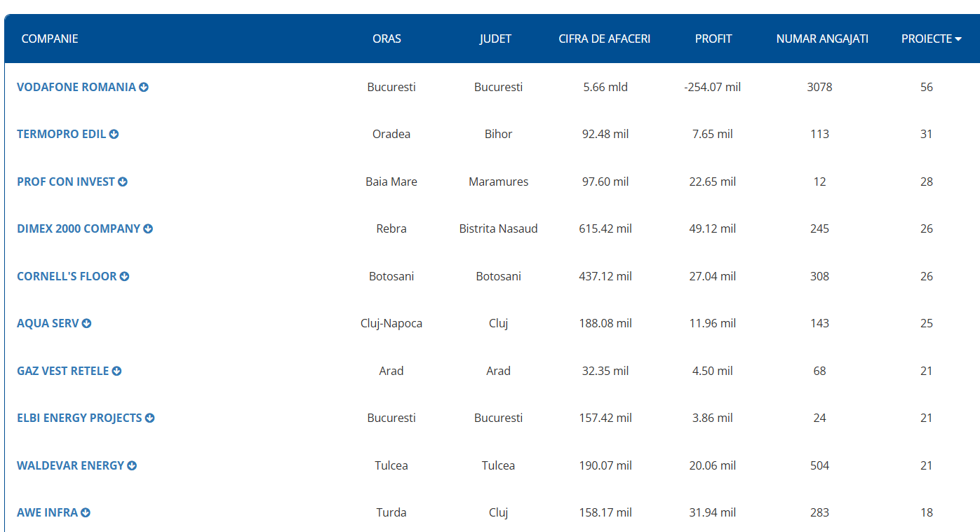
Task: Click arrow icon beside Cornell's Floor
Action: click(x=125, y=276)
